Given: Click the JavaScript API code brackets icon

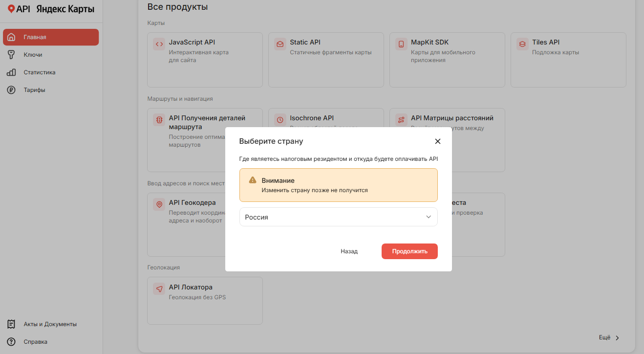Looking at the screenshot, I should (159, 44).
